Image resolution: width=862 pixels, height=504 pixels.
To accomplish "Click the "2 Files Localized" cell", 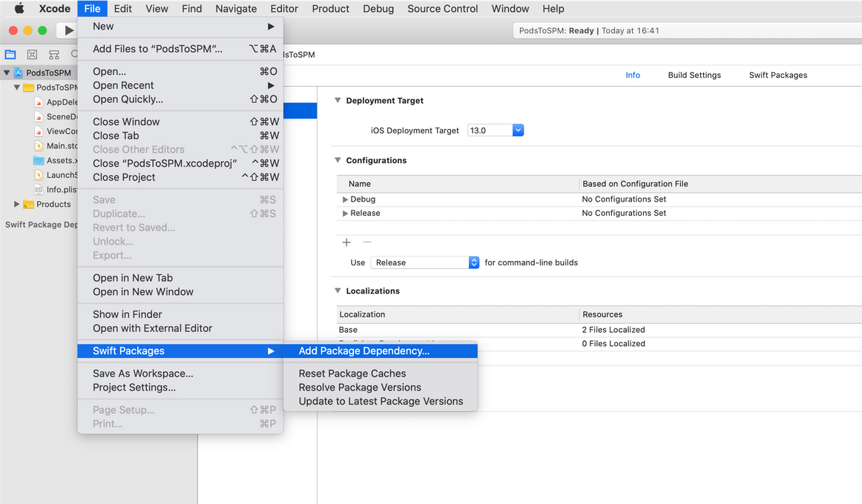I will click(x=613, y=330).
